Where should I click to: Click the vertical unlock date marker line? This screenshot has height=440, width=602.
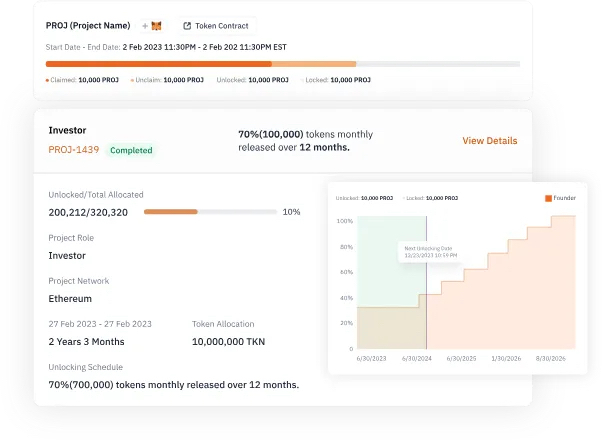click(426, 282)
